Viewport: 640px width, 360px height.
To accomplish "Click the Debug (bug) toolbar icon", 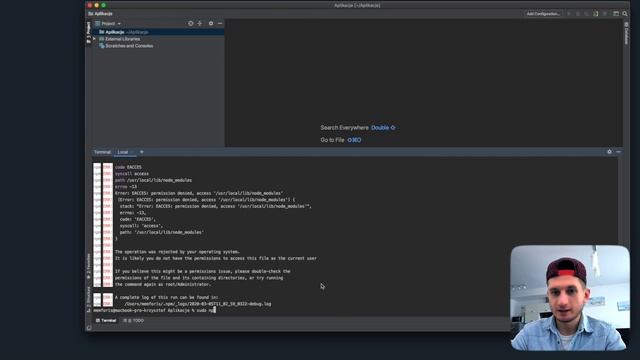I will tap(578, 14).
